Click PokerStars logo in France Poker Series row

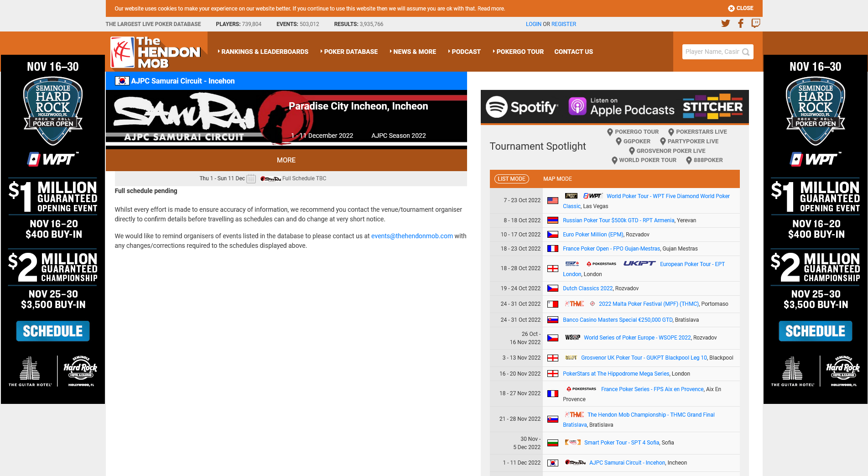(x=581, y=389)
